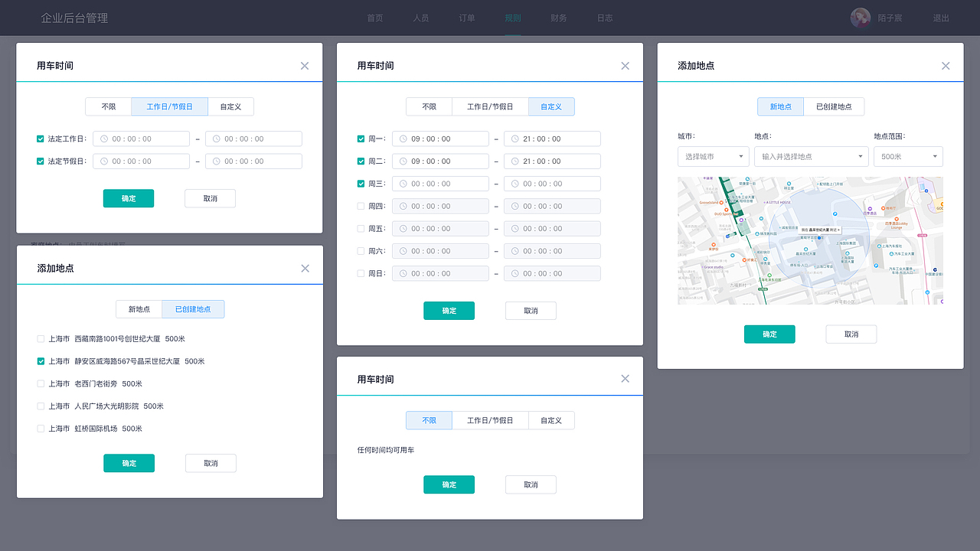The image size is (980, 551).
Task: Click 取消 in the 法定工作日 dialog
Action: (x=210, y=198)
